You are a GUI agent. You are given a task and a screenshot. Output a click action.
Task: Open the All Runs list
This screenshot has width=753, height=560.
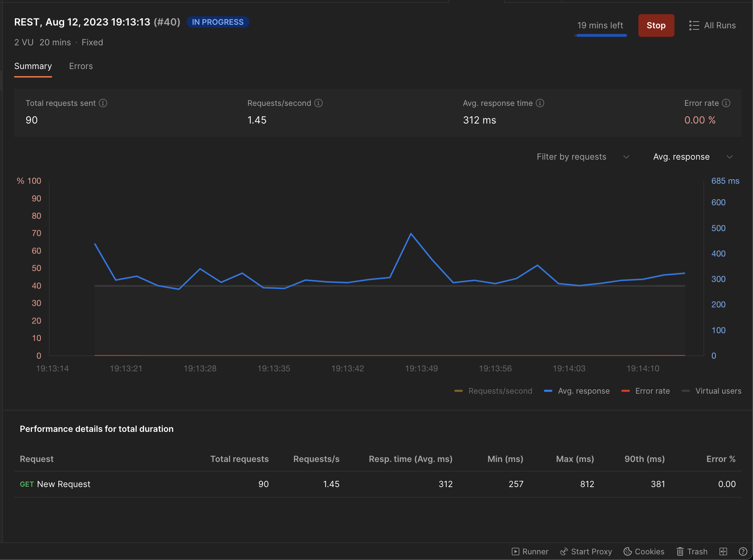[x=713, y=25]
